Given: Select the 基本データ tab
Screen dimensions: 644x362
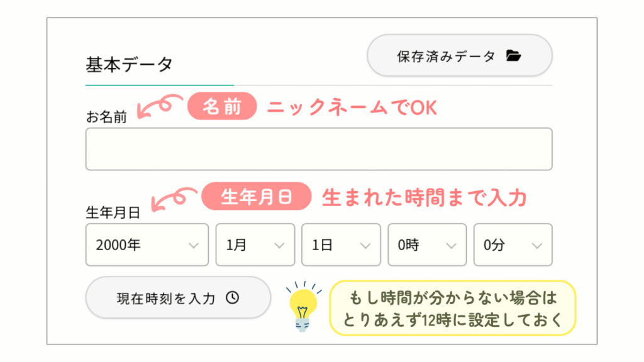Looking at the screenshot, I should click(x=128, y=62).
